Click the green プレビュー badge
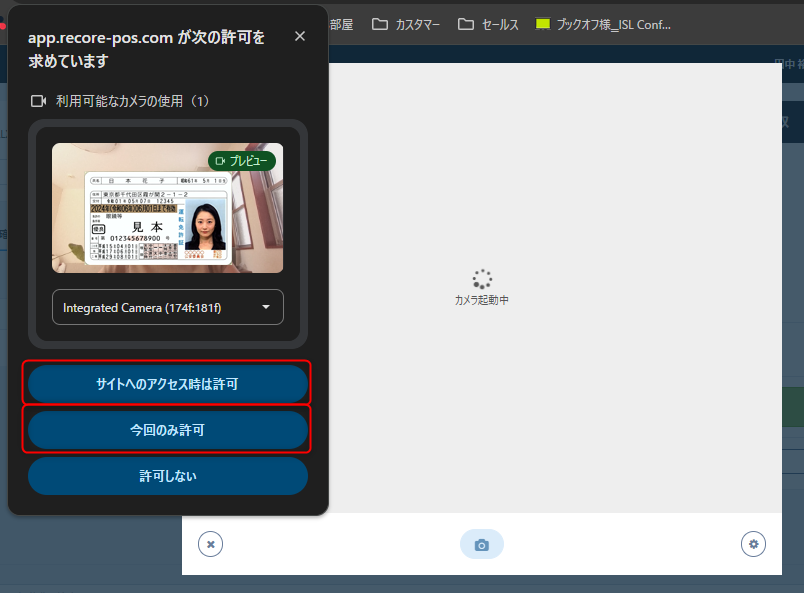The width and height of the screenshot is (804, 593). tap(242, 161)
